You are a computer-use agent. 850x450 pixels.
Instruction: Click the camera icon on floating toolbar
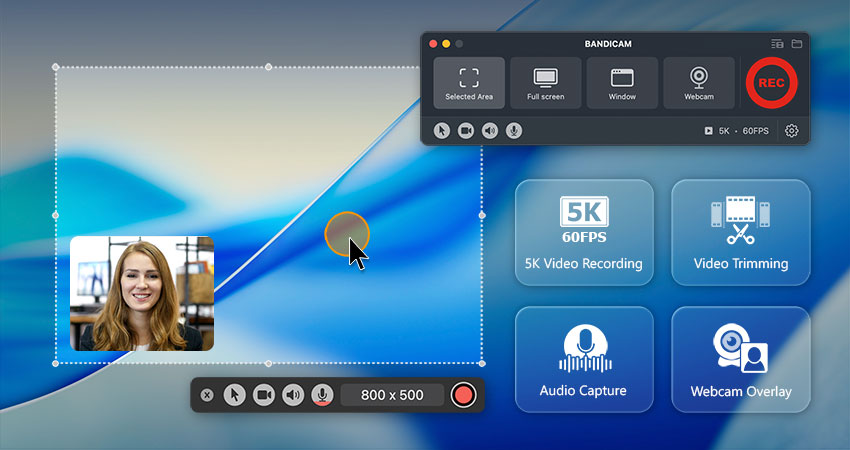point(264,395)
